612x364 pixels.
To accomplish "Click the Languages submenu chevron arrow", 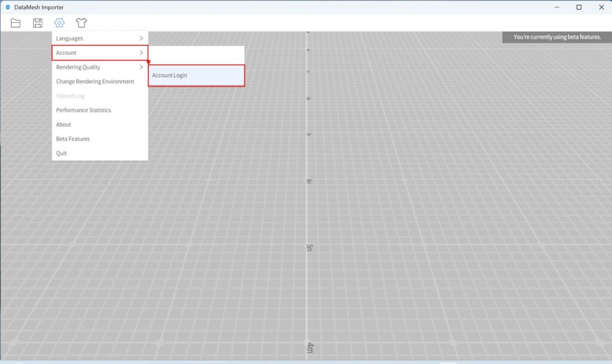I will tap(142, 38).
